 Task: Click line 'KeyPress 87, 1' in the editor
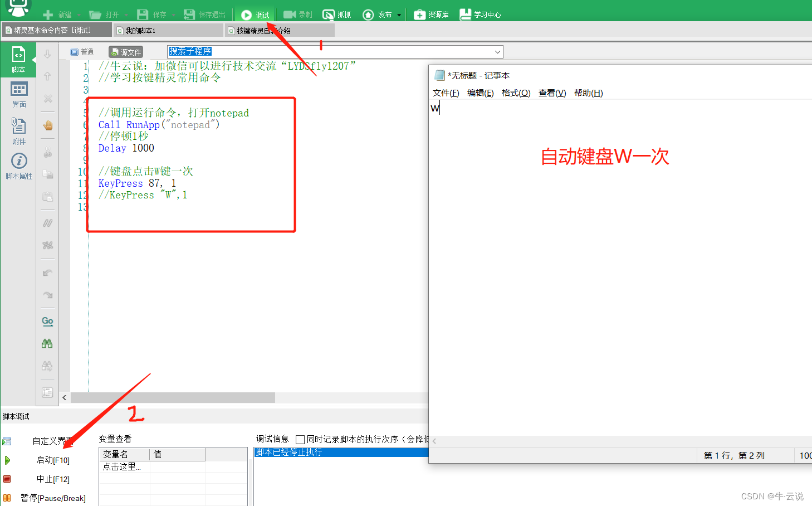(x=137, y=183)
